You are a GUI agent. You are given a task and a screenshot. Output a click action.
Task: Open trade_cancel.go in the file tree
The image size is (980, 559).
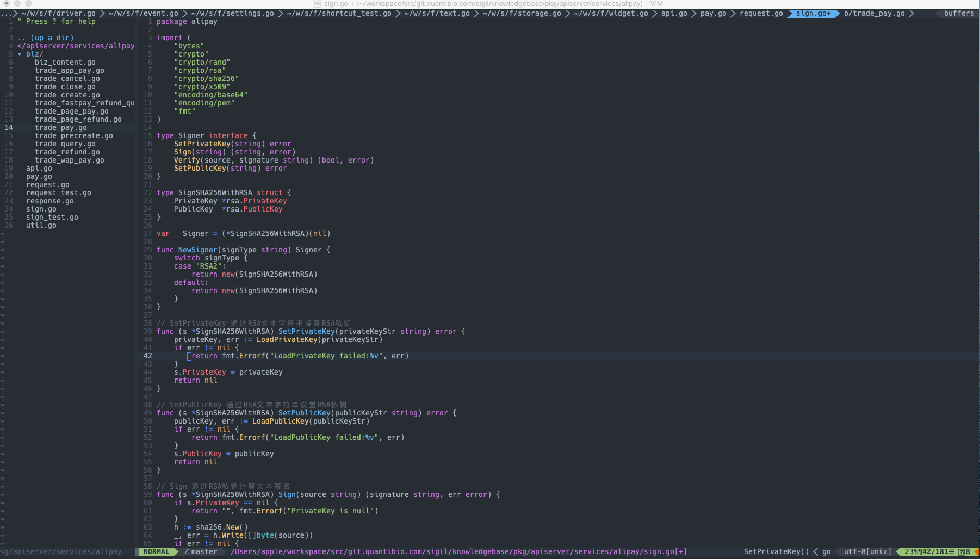tap(67, 78)
